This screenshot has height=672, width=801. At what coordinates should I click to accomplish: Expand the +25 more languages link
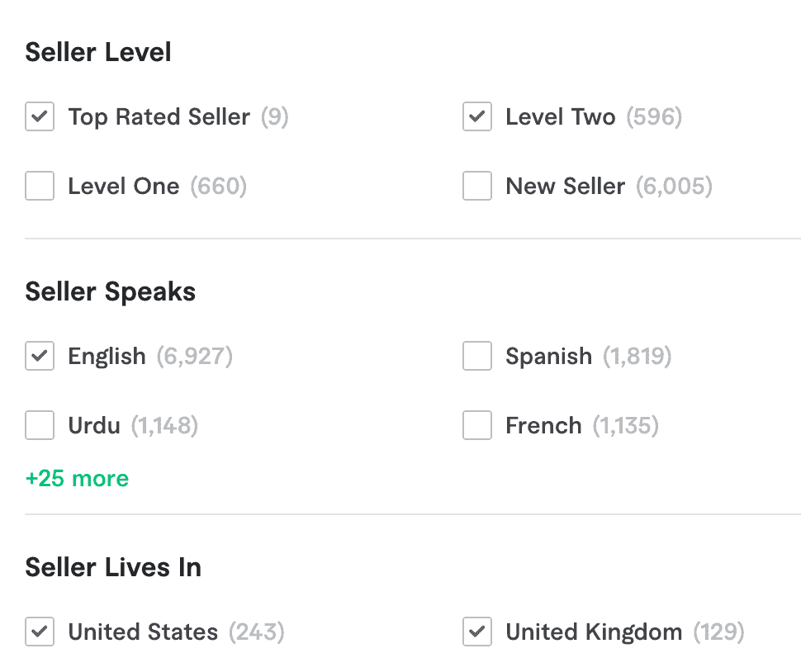tap(77, 479)
